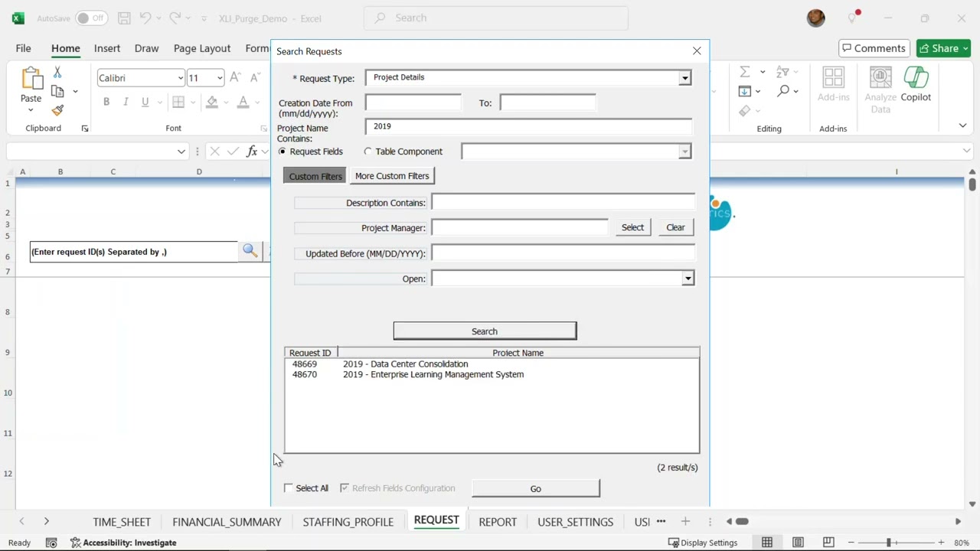Check the Select All checkbox

pos(289,488)
